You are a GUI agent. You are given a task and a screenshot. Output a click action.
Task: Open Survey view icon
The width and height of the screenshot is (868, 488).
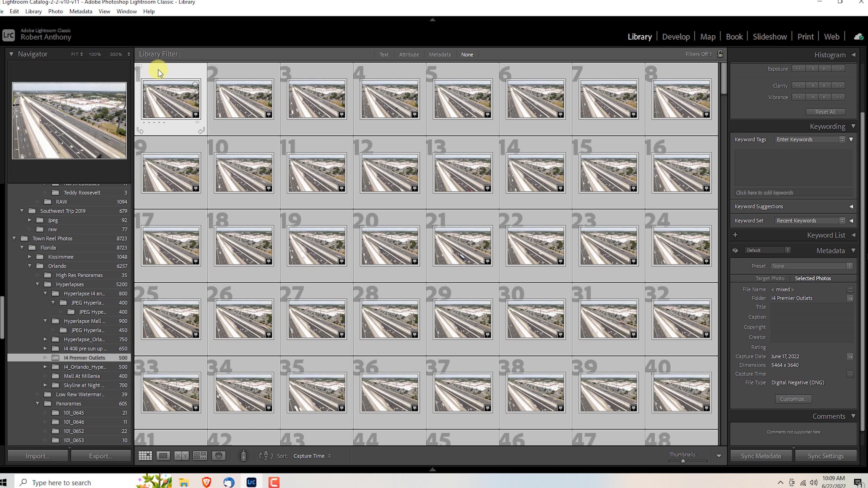click(200, 456)
